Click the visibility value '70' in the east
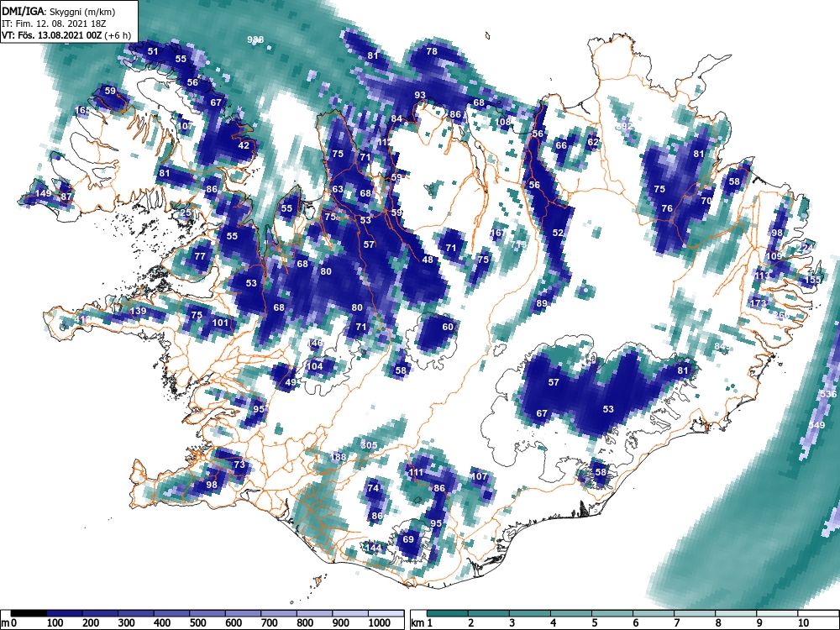Viewport: 840px width, 630px height. click(x=706, y=201)
